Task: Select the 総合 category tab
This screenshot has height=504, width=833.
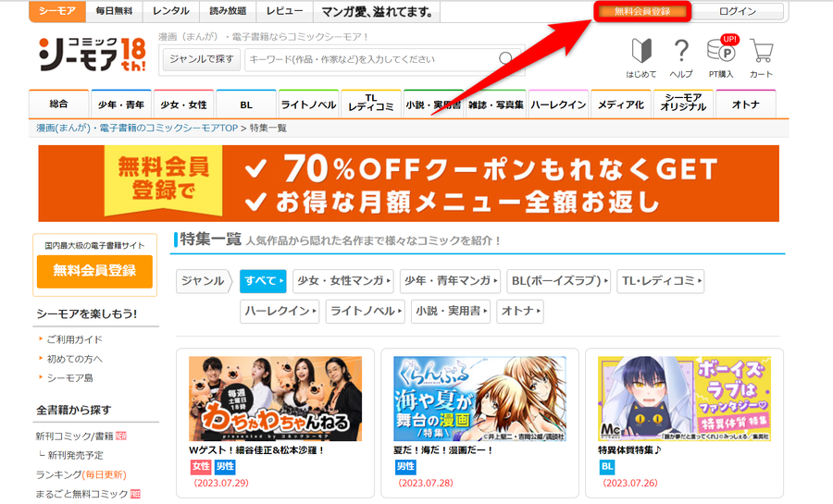Action: (58, 104)
